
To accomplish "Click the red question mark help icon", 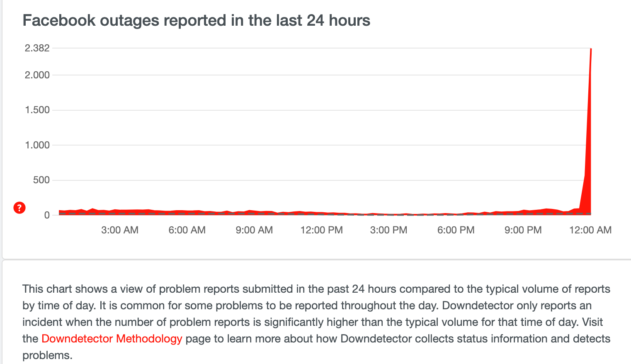I will coord(19,208).
